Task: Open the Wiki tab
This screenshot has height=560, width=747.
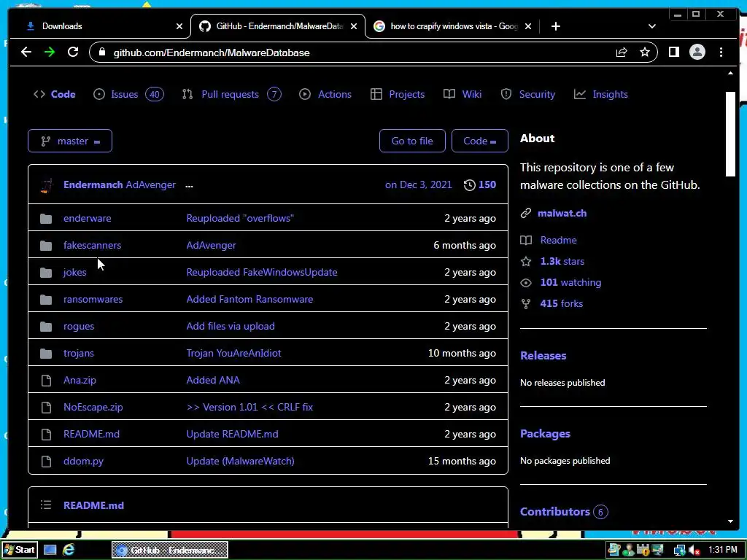Action: coord(462,94)
